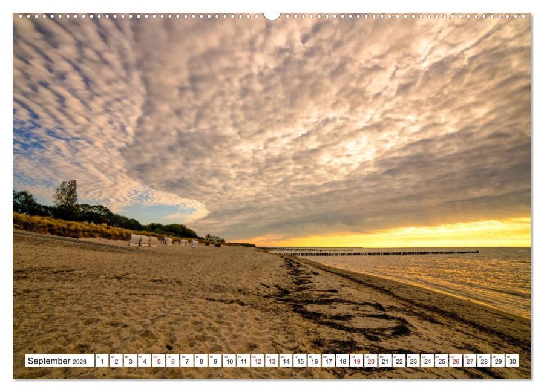The image size is (544, 392).
Task: Select day 3 in the calendar strip
Action: (x=130, y=361)
